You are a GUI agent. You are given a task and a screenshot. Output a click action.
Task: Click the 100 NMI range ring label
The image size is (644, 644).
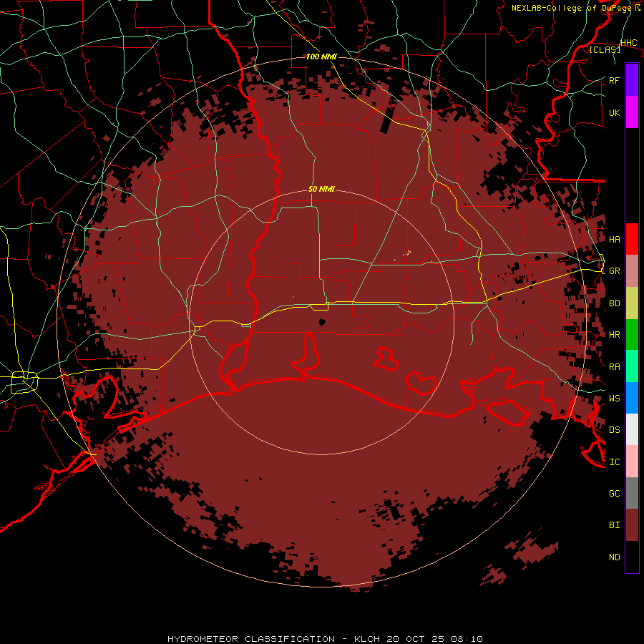321,57
